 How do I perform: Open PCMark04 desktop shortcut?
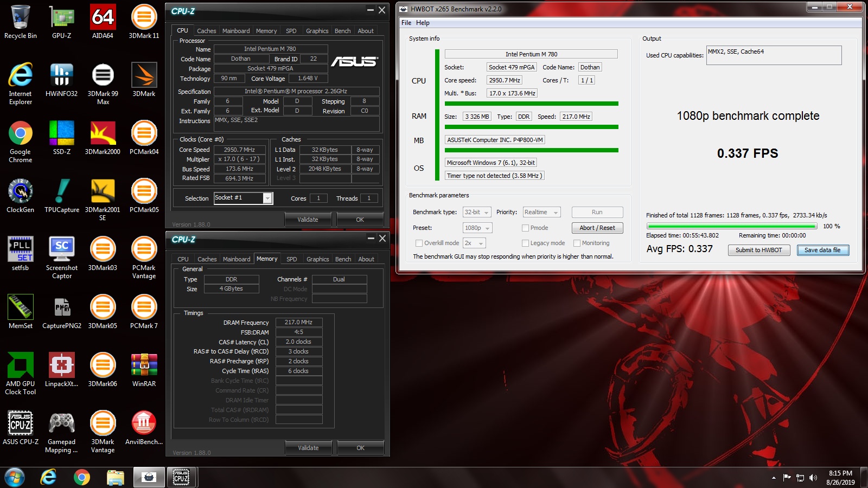point(144,138)
